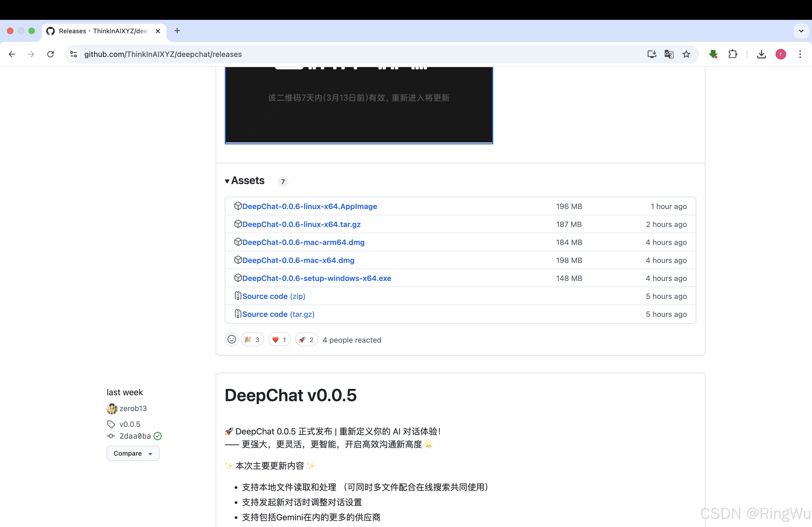The image size is (812, 527).
Task: Toggle the rocket reaction
Action: coord(306,339)
